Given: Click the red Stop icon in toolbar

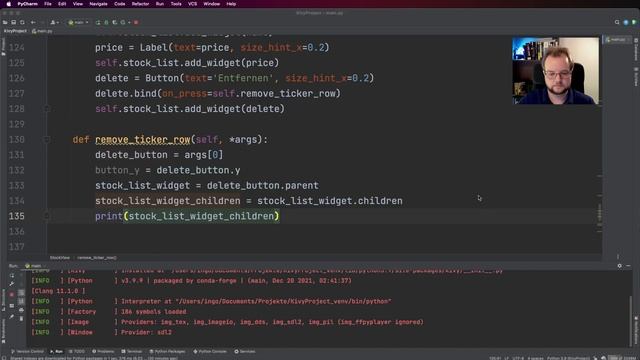Looking at the screenshot, I should click(136, 22).
